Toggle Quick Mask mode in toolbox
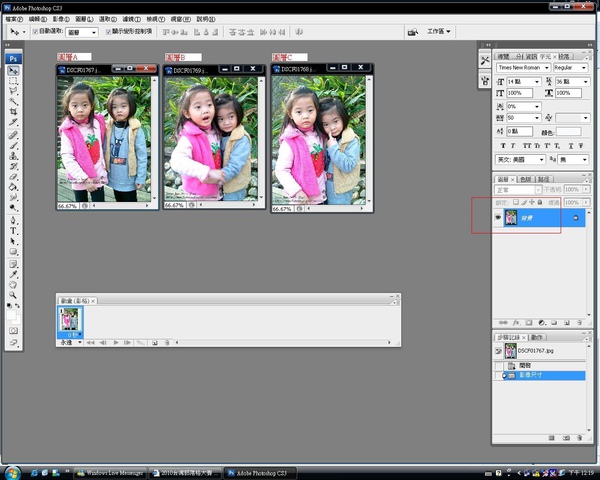Image resolution: width=600 pixels, height=480 pixels. click(13, 331)
